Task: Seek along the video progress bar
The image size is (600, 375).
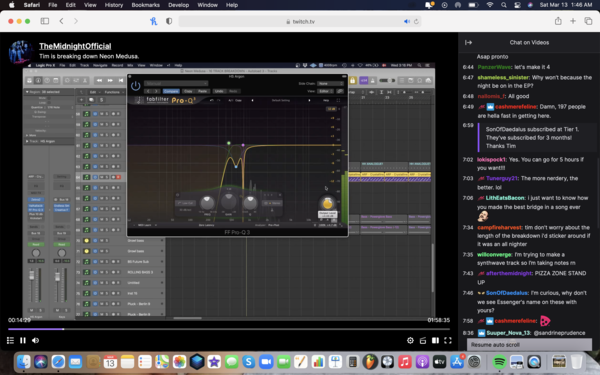Action: click(x=229, y=329)
